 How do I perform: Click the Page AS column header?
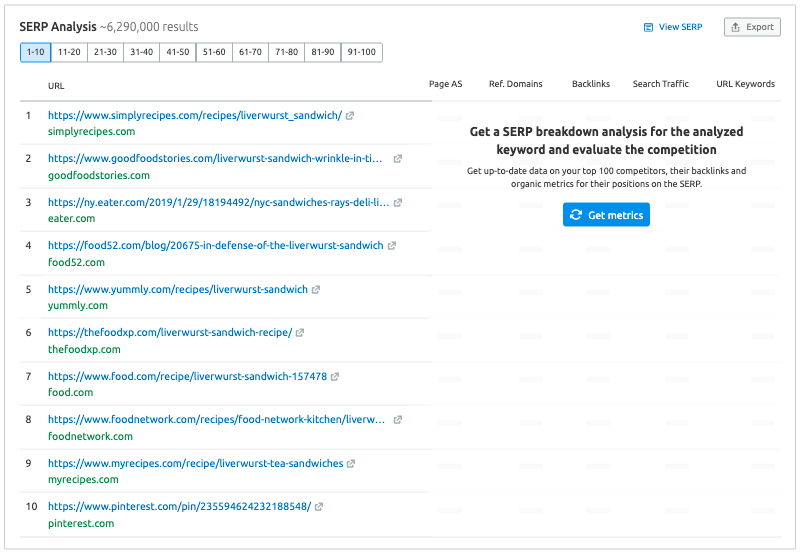445,84
